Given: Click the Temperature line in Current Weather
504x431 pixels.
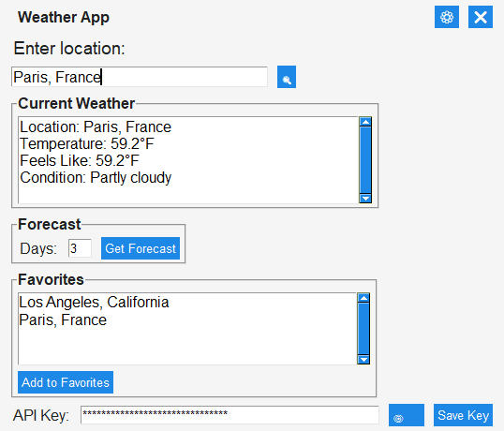Looking at the screenshot, I should point(87,143).
